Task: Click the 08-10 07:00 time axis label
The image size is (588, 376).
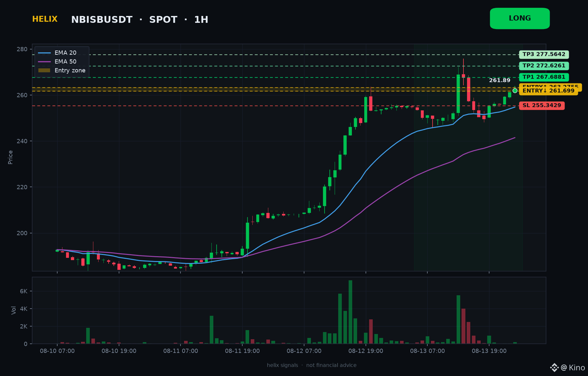Action: (57, 351)
